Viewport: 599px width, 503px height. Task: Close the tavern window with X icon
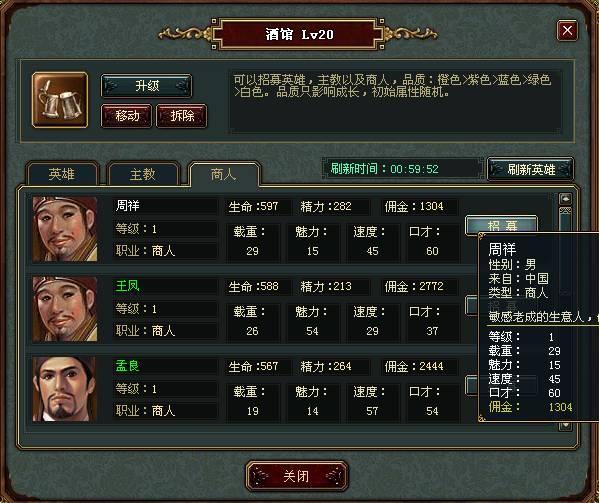(x=567, y=30)
